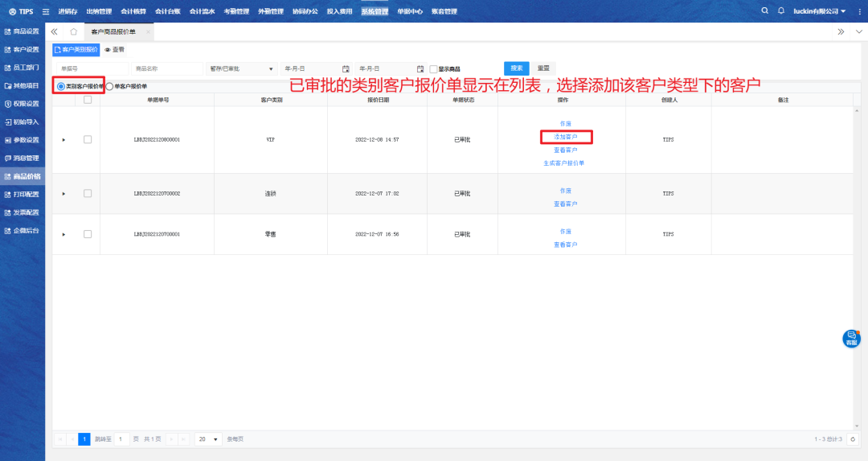Open the 会计核算 top menu

(x=133, y=11)
